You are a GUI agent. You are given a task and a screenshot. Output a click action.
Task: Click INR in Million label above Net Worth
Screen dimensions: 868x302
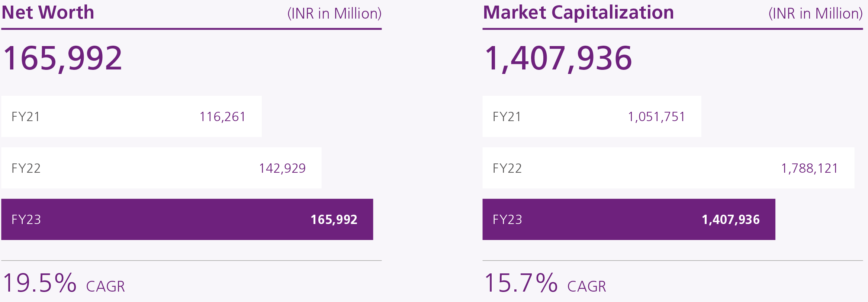pyautogui.click(x=334, y=14)
